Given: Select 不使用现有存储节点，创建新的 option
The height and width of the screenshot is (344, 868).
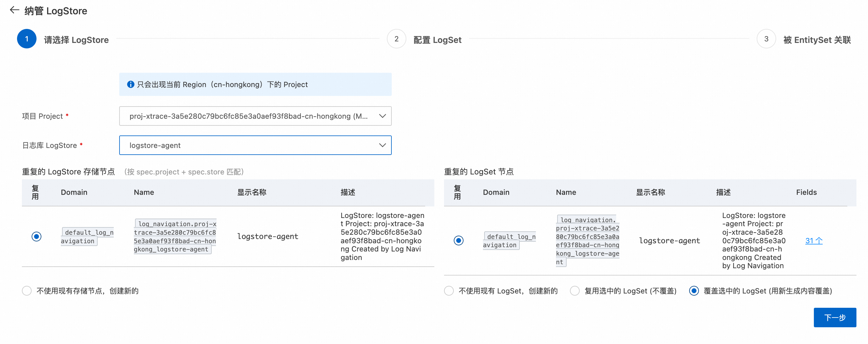Looking at the screenshot, I should 27,291.
